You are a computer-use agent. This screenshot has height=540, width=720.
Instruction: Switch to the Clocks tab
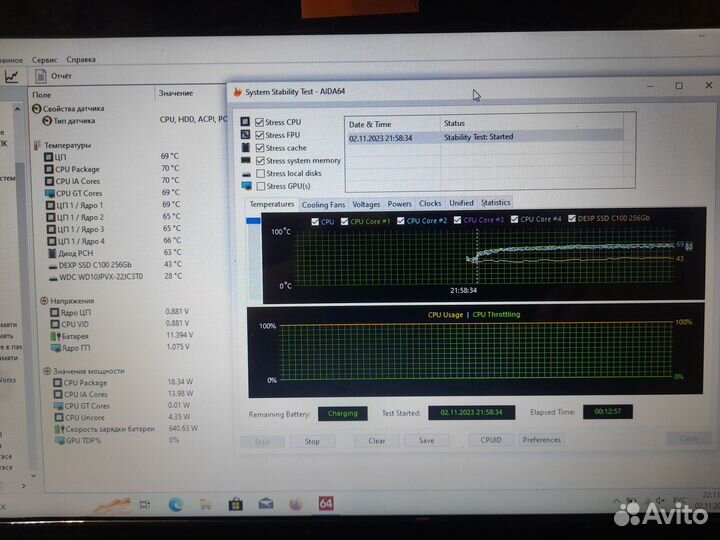[430, 203]
